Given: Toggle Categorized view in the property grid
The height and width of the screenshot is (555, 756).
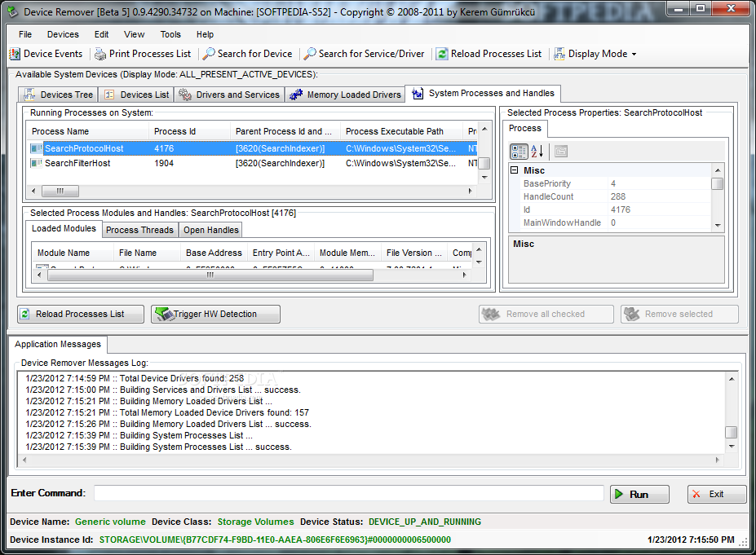Looking at the screenshot, I should (519, 152).
